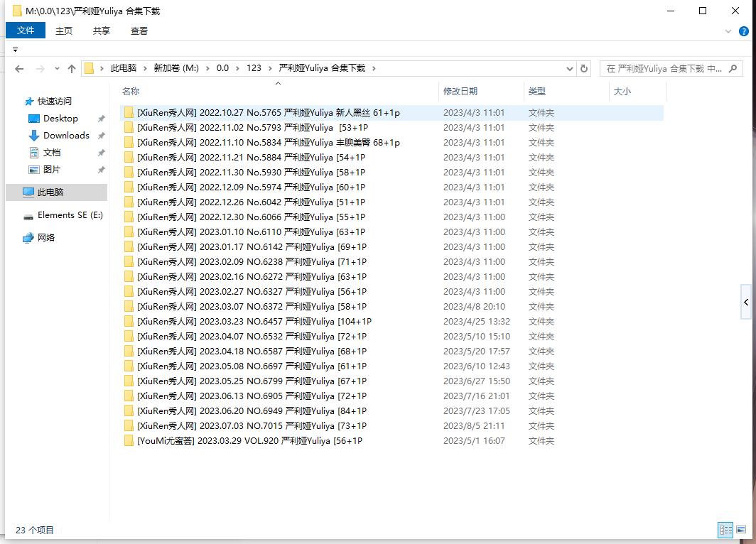Click the pin icon next to 文档
This screenshot has width=756, height=544.
pos(101,153)
